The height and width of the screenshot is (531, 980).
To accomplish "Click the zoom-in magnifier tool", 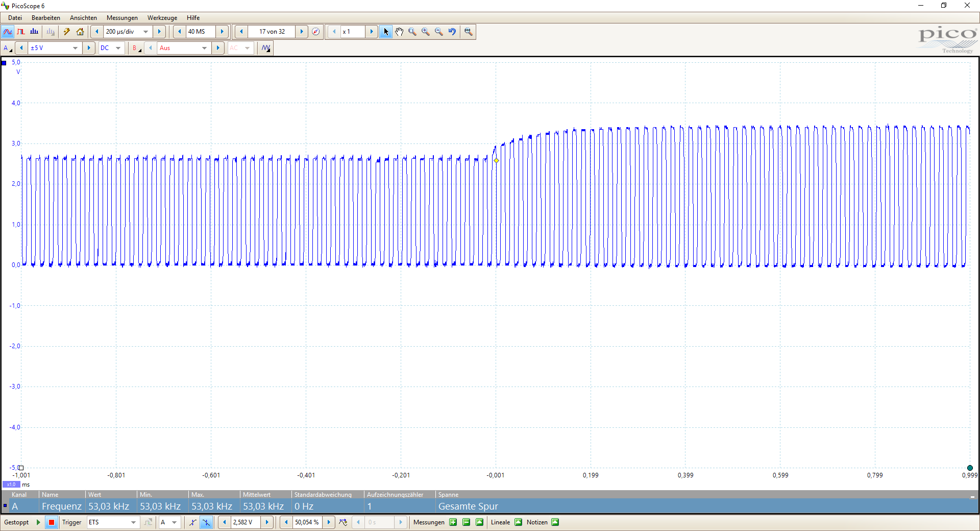I will pos(426,32).
